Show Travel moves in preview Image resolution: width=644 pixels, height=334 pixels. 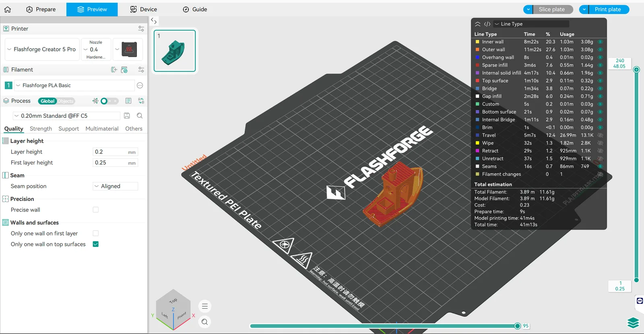[600, 135]
